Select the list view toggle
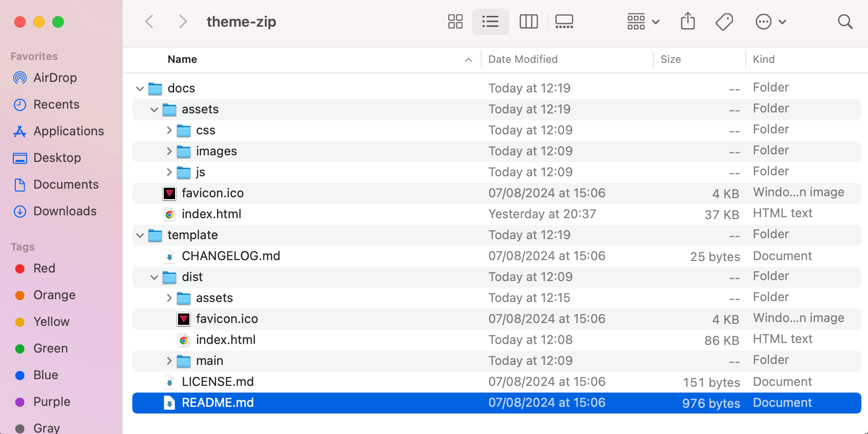Viewport: 868px width, 434px height. (490, 22)
